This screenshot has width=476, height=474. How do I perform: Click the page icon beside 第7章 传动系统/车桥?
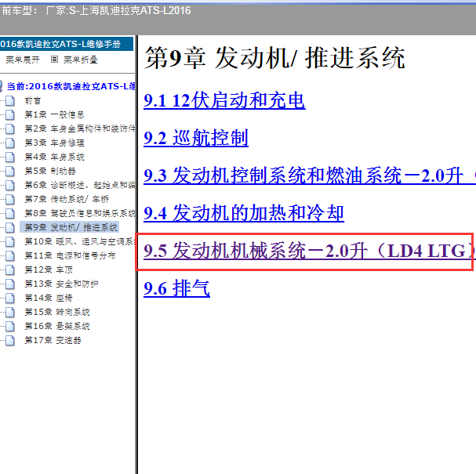click(x=9, y=199)
